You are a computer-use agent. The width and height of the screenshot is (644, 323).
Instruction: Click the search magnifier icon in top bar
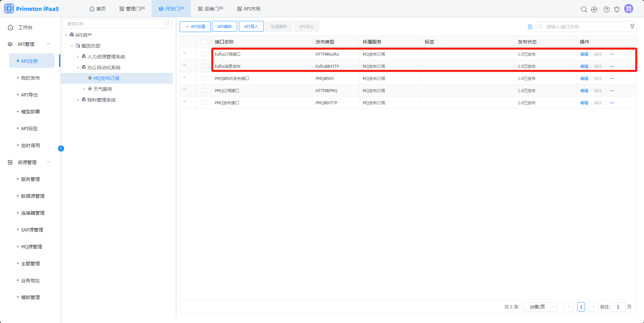(584, 9)
